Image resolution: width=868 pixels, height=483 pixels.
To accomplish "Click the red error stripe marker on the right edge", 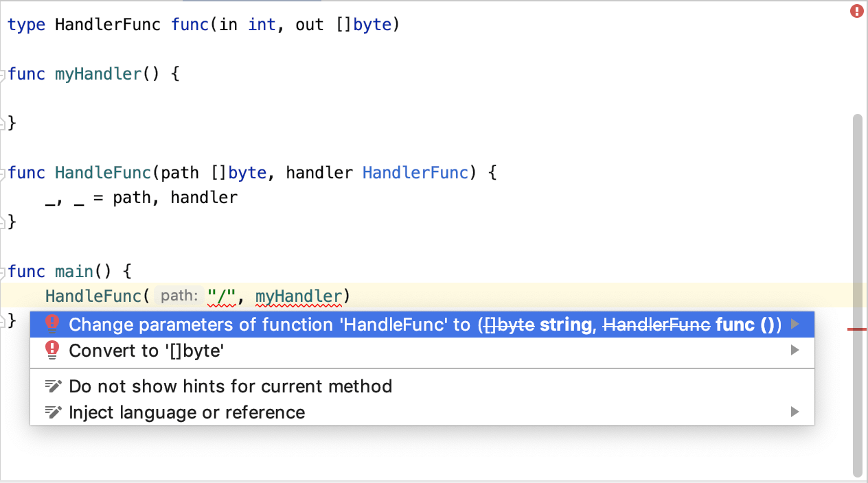I will [x=858, y=329].
